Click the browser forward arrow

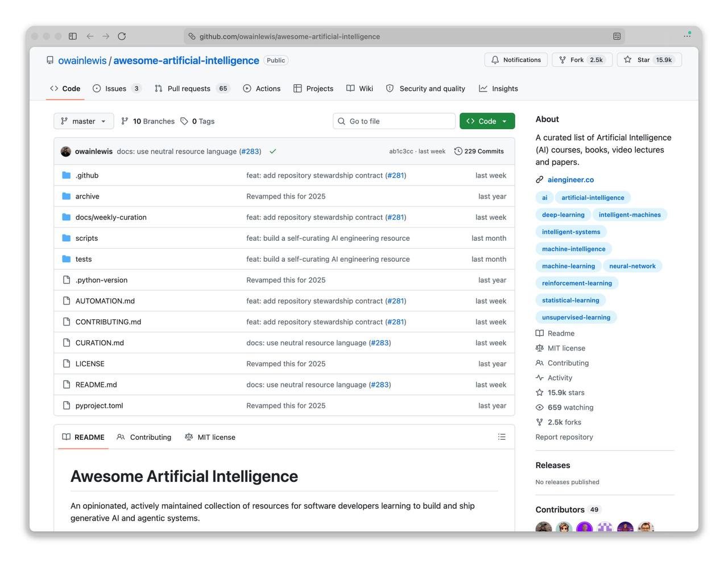point(106,36)
